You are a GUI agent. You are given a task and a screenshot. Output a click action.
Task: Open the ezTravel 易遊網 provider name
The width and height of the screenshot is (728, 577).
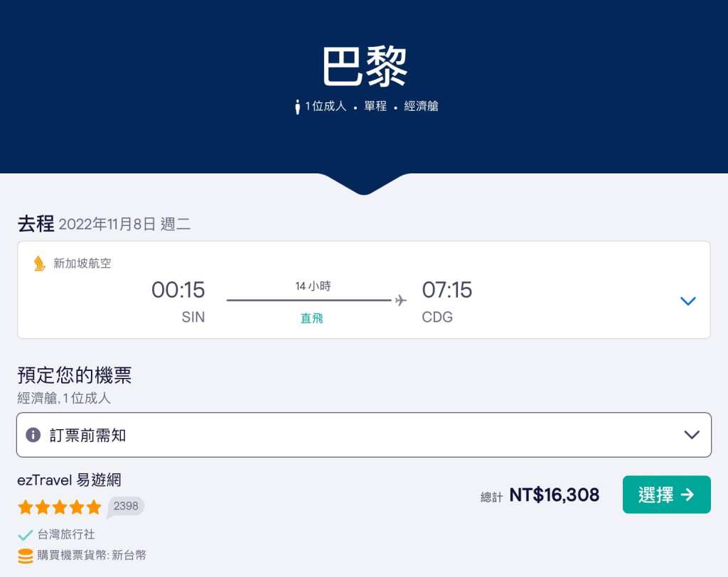[69, 480]
